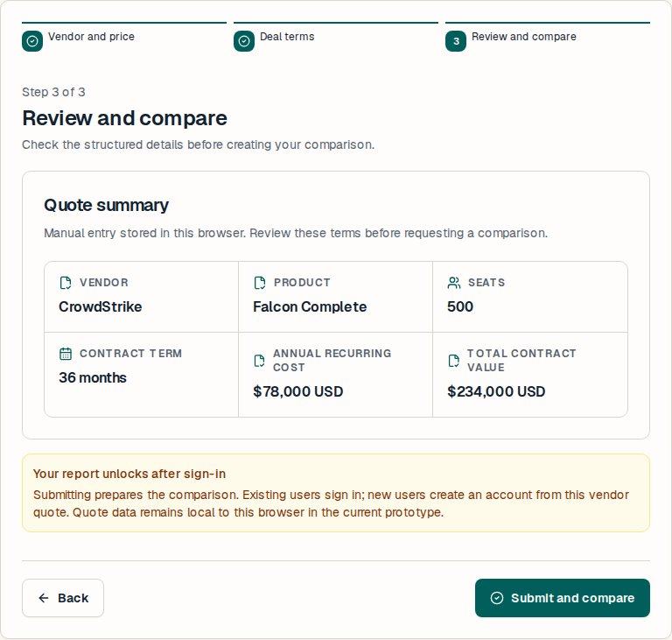Screen dimensions: 672x640
Task: Select the Review and compare step
Action: 548,37
